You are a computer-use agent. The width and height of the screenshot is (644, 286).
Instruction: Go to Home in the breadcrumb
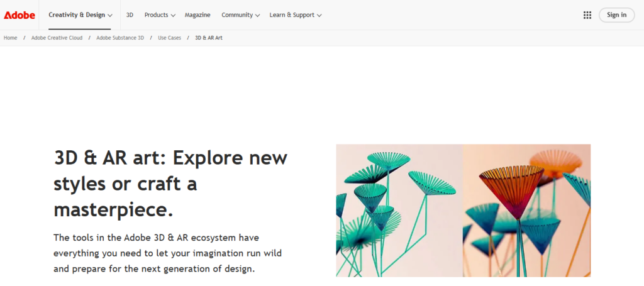[11, 38]
